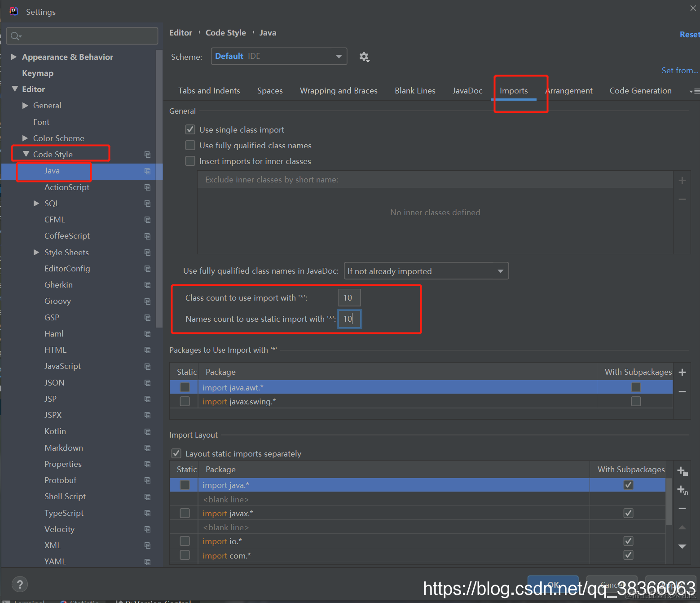Add package to import with star list
The image size is (700, 603).
coord(682,372)
